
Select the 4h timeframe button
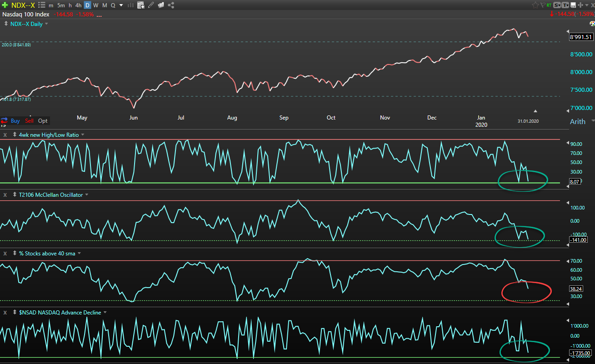coord(79,5)
